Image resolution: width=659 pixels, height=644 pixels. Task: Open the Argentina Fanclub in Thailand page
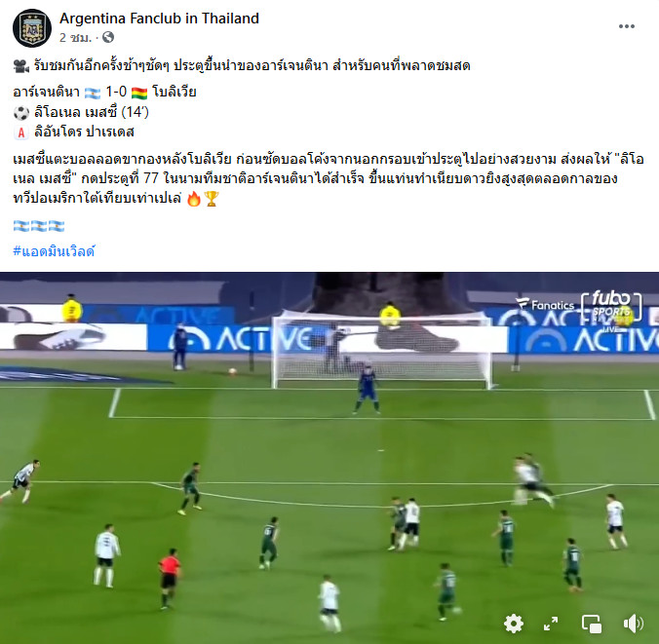coord(159,19)
